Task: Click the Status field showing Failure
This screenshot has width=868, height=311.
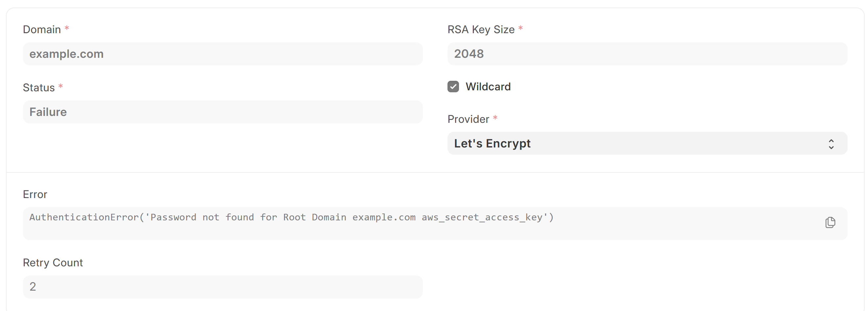Action: click(223, 112)
